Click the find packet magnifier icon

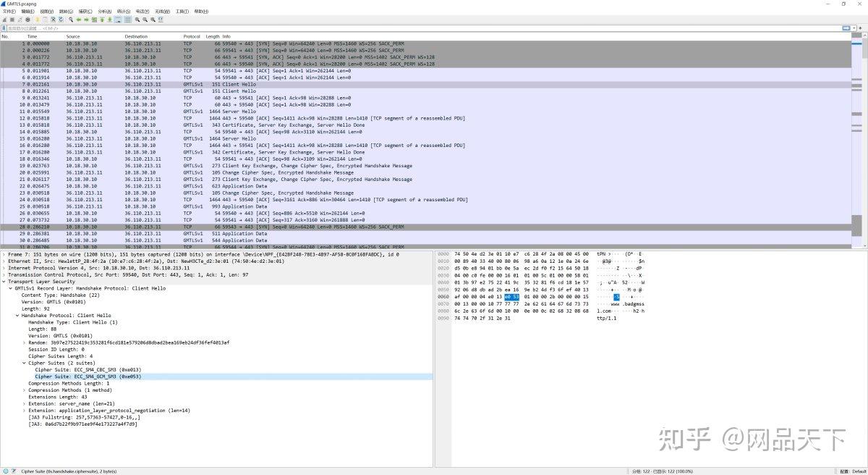pos(71,20)
